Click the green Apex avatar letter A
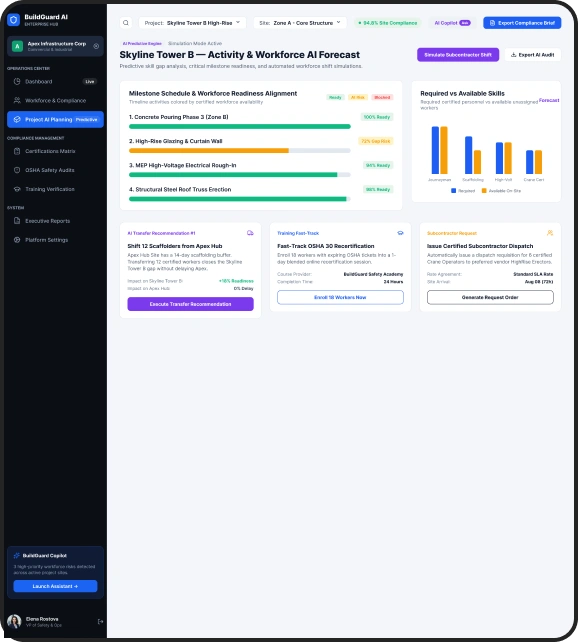Image resolution: width=578 pixels, height=642 pixels. pos(17,46)
